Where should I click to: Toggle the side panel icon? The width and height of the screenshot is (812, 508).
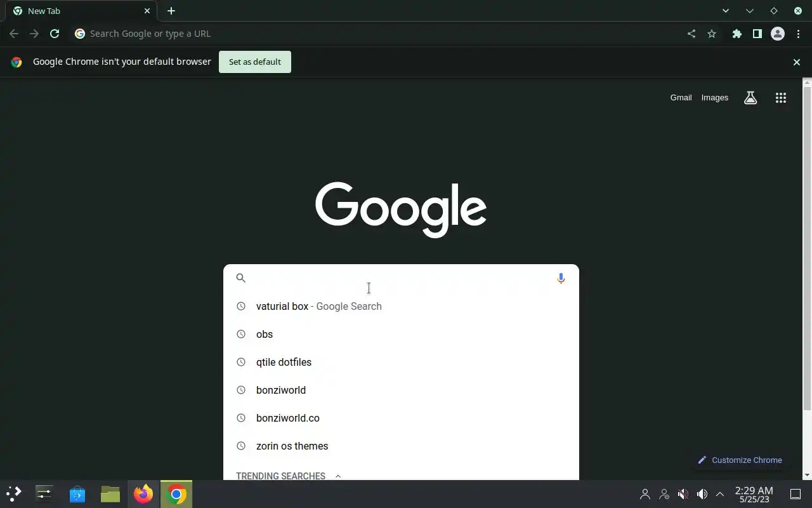point(757,34)
